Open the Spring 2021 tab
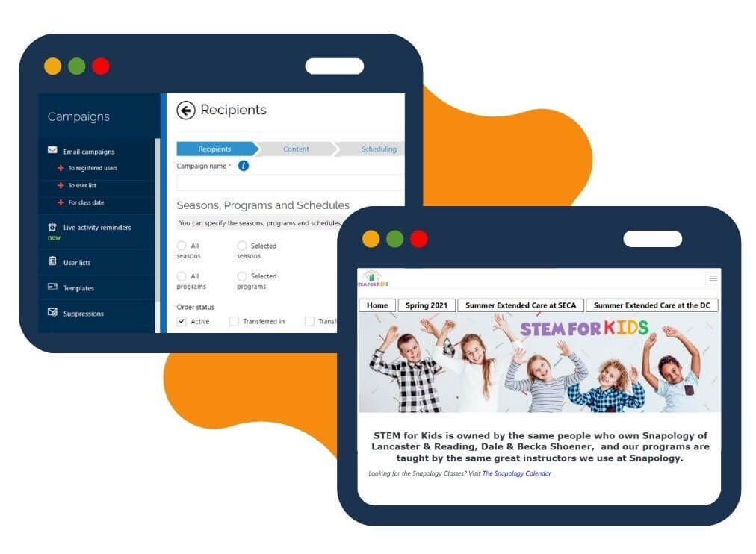Screen dimensions: 756x554 pyautogui.click(x=427, y=305)
